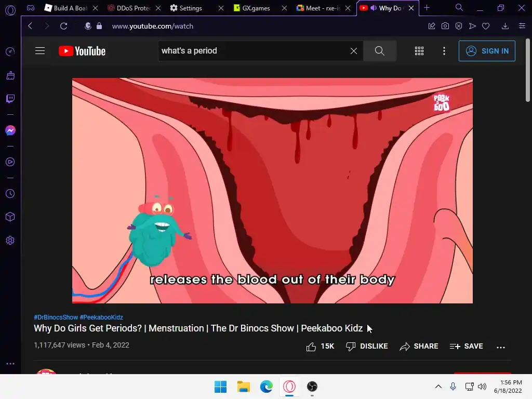Open Messenger in the sidebar
Image resolution: width=532 pixels, height=399 pixels.
click(10, 130)
